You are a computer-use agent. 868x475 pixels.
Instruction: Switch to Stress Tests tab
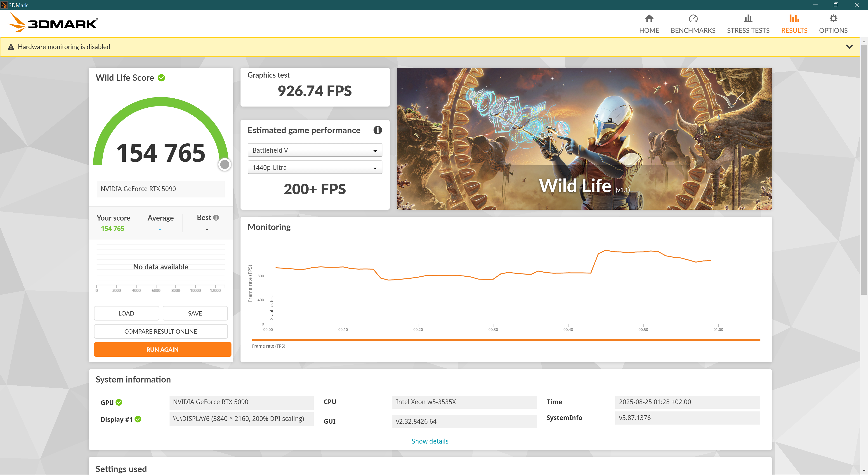(748, 24)
